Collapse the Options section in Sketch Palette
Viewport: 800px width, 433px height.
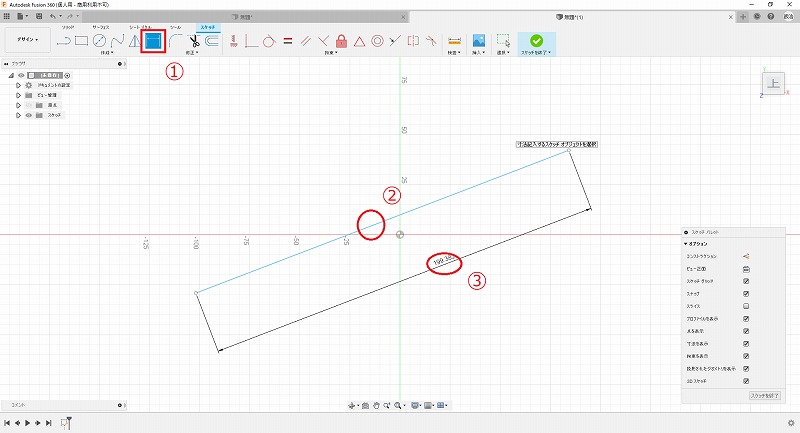686,244
